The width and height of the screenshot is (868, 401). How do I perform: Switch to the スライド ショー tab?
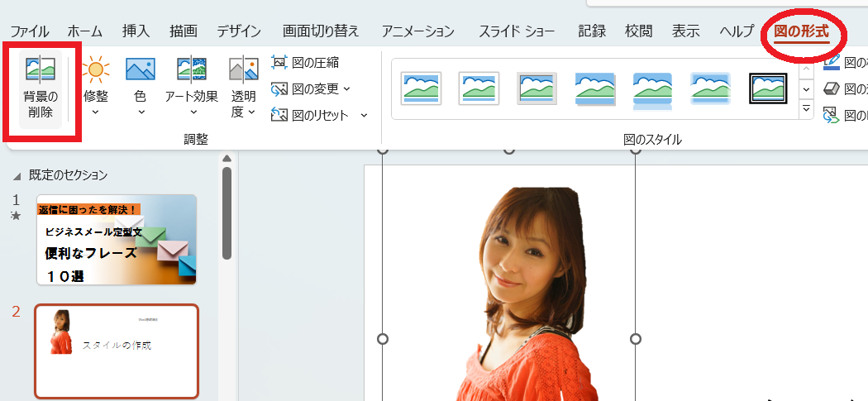[517, 31]
